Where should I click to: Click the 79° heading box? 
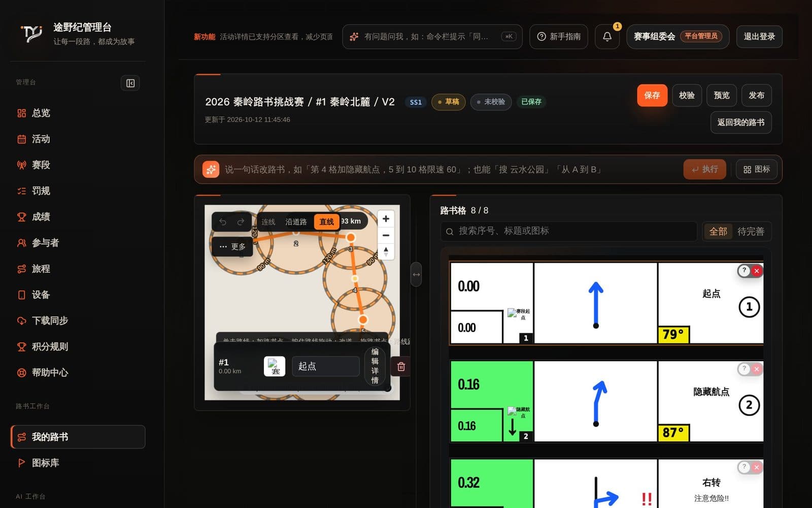pos(673,334)
